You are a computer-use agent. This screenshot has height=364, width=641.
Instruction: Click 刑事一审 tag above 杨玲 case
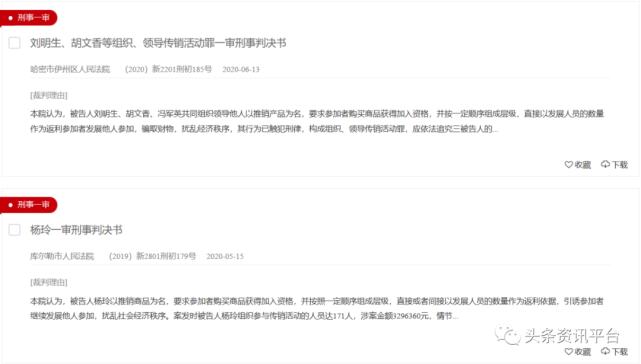pos(29,204)
